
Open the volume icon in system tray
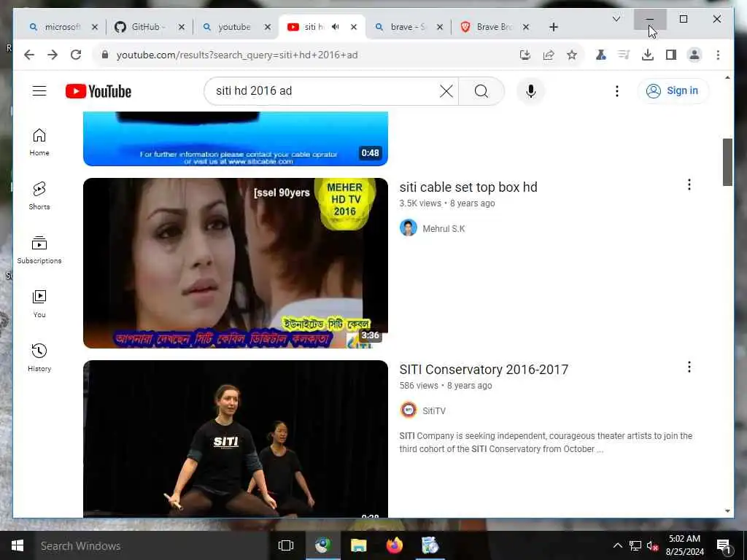coord(652,545)
